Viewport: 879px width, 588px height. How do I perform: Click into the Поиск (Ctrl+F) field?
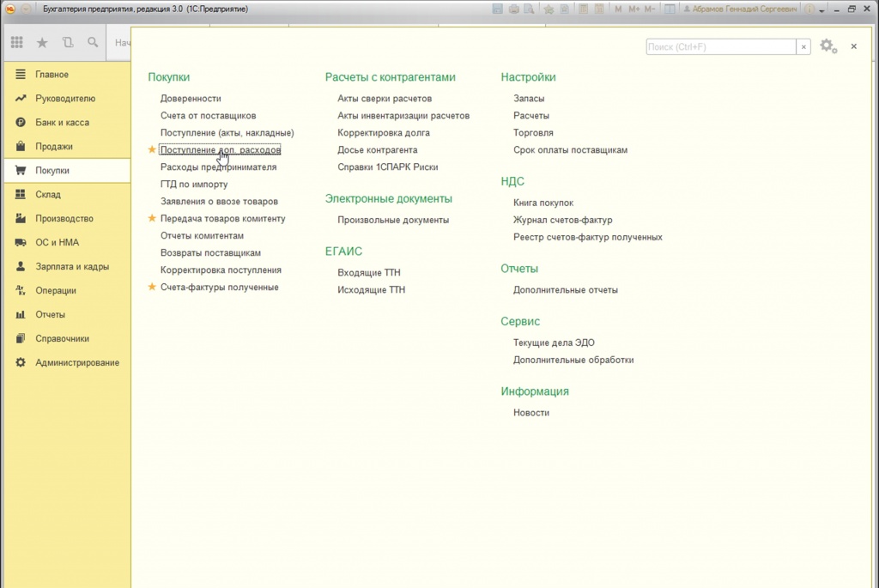coord(721,47)
